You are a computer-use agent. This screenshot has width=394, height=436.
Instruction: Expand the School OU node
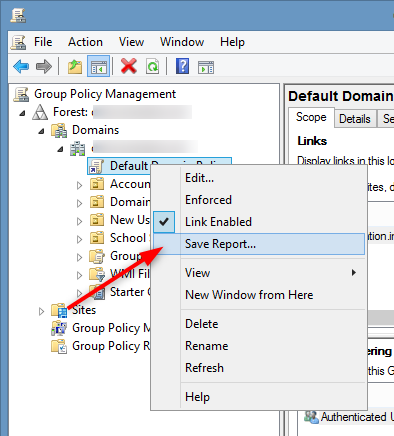click(x=79, y=239)
